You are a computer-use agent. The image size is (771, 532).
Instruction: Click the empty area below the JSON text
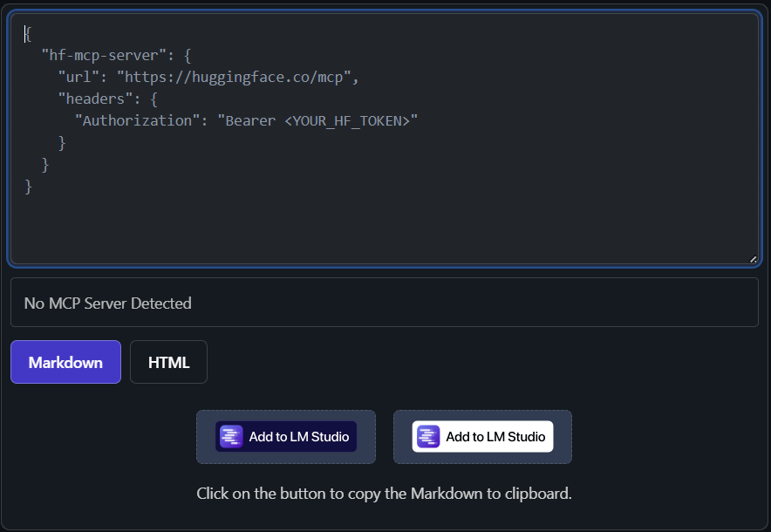coord(385,228)
